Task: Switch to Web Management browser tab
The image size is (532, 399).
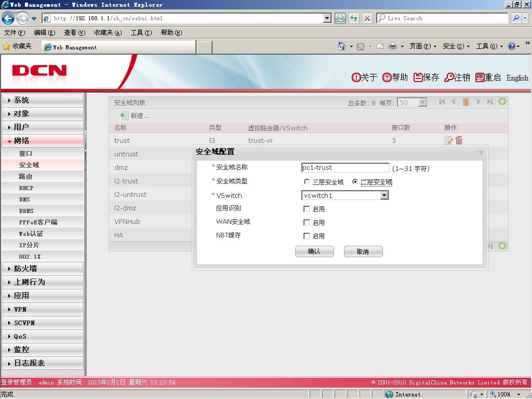Action: click(118, 47)
